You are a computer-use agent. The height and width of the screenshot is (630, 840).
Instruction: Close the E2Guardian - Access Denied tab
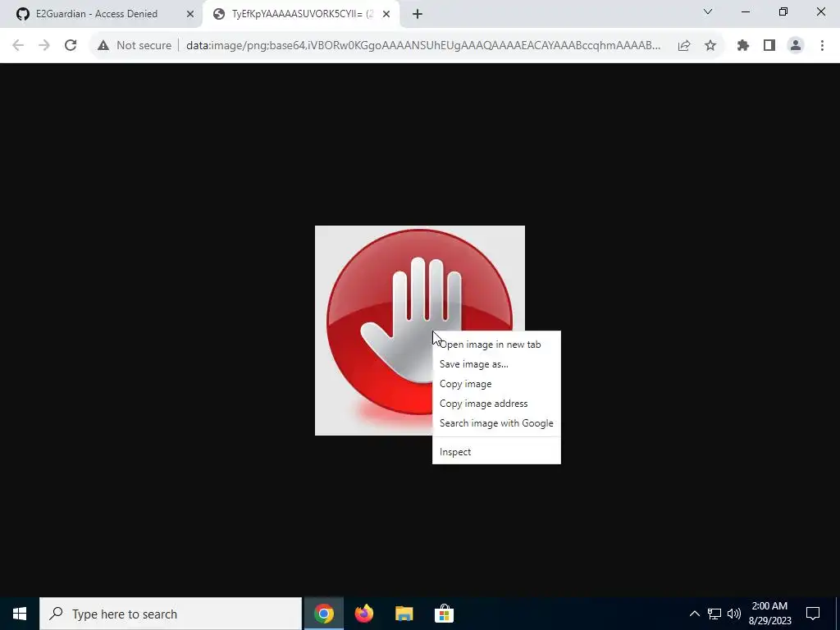click(x=190, y=14)
